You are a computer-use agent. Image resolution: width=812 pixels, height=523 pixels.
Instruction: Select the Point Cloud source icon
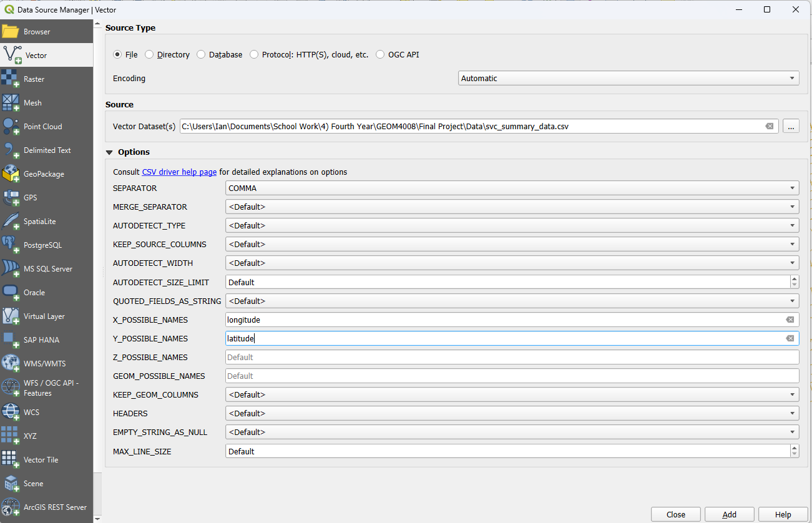[x=11, y=127]
